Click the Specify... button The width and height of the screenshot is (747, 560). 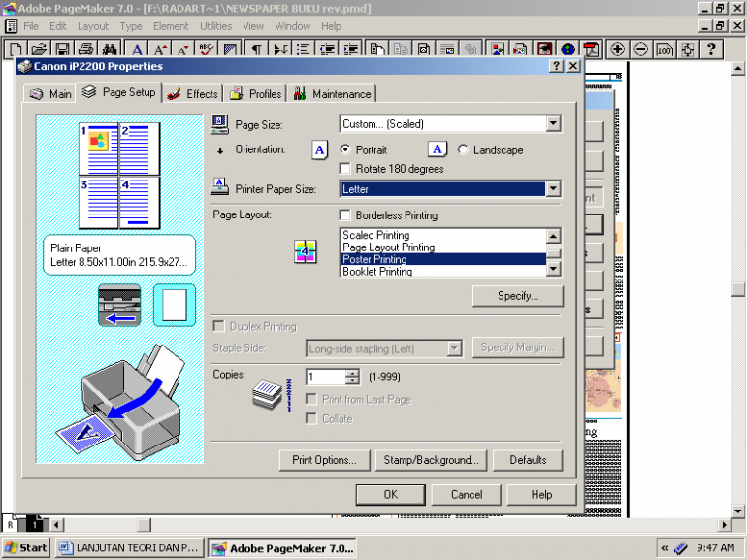tap(518, 296)
